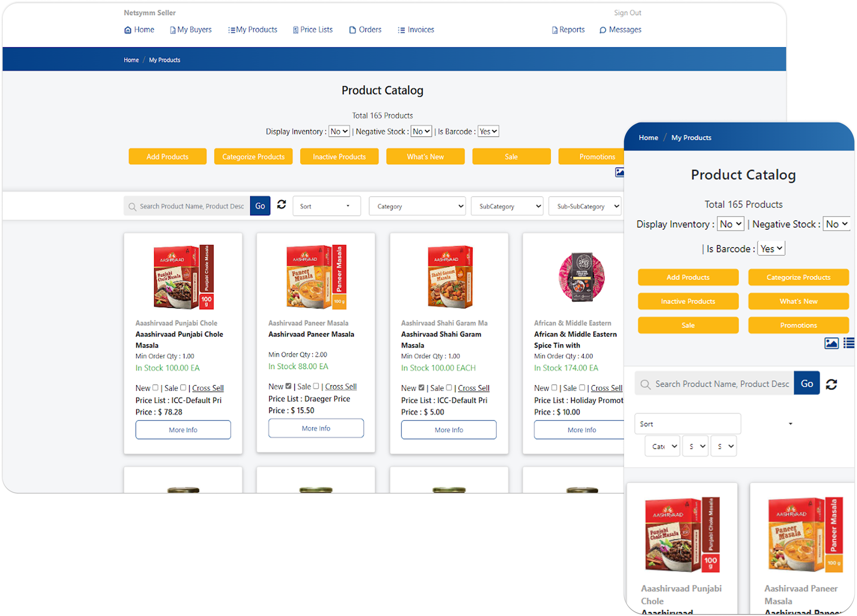The image size is (857, 616).
Task: Open Cross Sell link for Aashirvaad Paneer Masala
Action: (341, 386)
